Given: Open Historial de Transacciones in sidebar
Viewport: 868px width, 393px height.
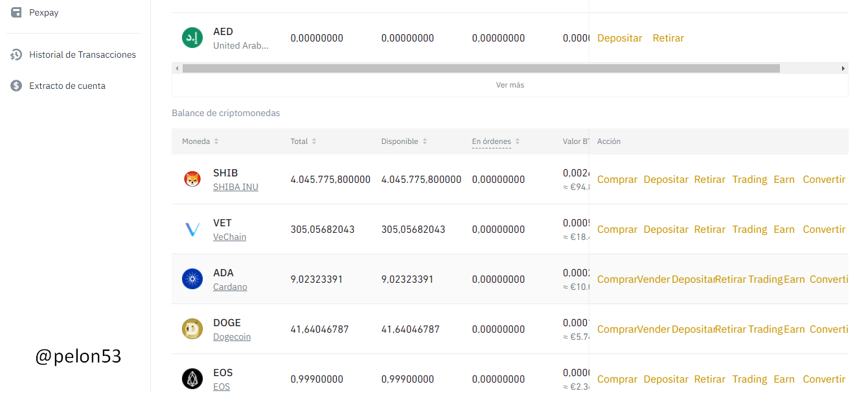Looking at the screenshot, I should (82, 54).
